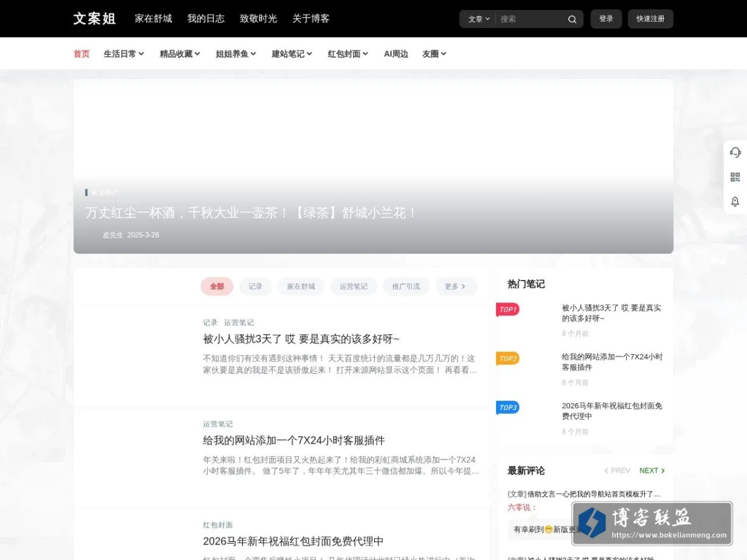
Task: Click the 记录 tag on the first article
Action: tap(210, 322)
